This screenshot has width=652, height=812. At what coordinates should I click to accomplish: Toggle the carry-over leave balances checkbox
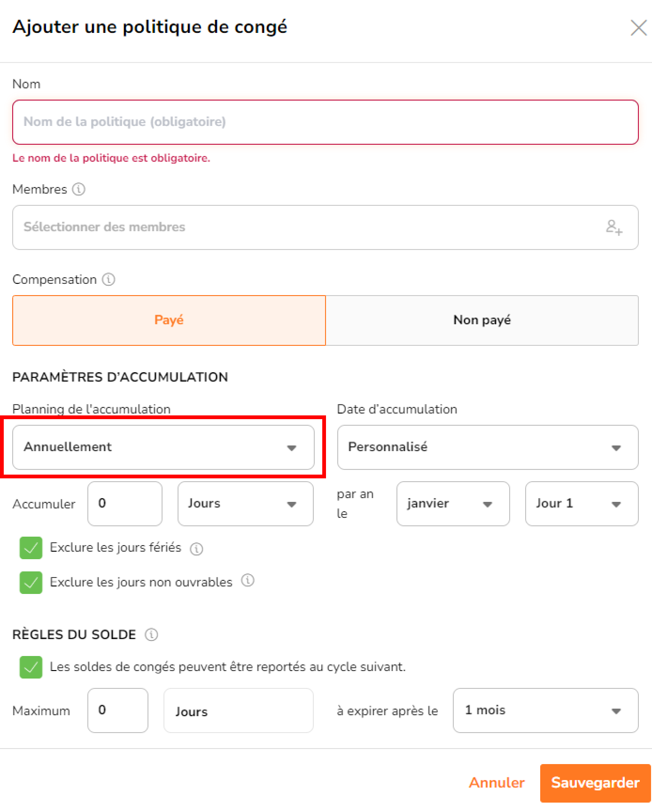pyautogui.click(x=31, y=667)
